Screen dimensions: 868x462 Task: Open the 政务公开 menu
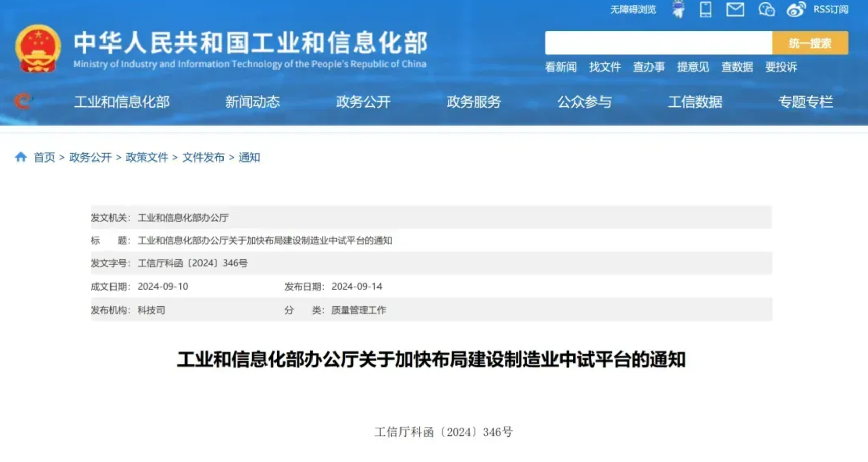364,102
